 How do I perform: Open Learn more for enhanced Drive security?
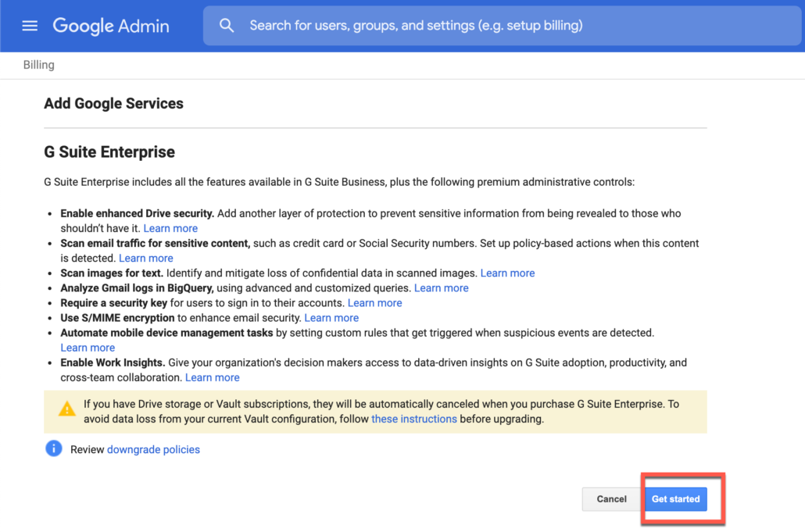(x=170, y=228)
